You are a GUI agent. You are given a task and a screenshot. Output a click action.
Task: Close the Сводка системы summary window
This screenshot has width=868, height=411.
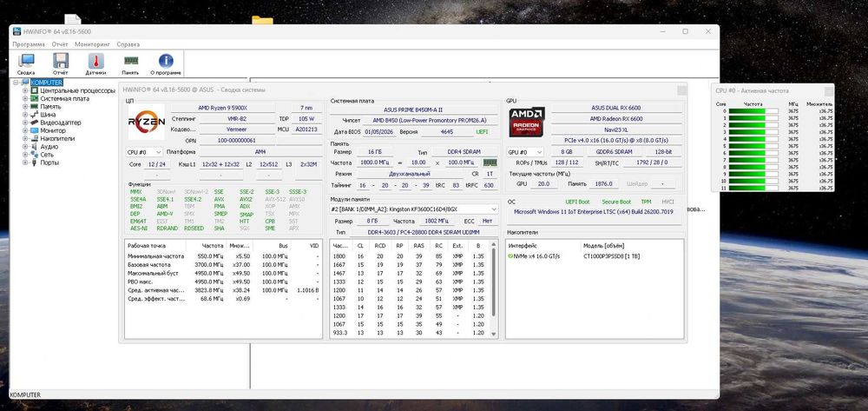pos(682,89)
